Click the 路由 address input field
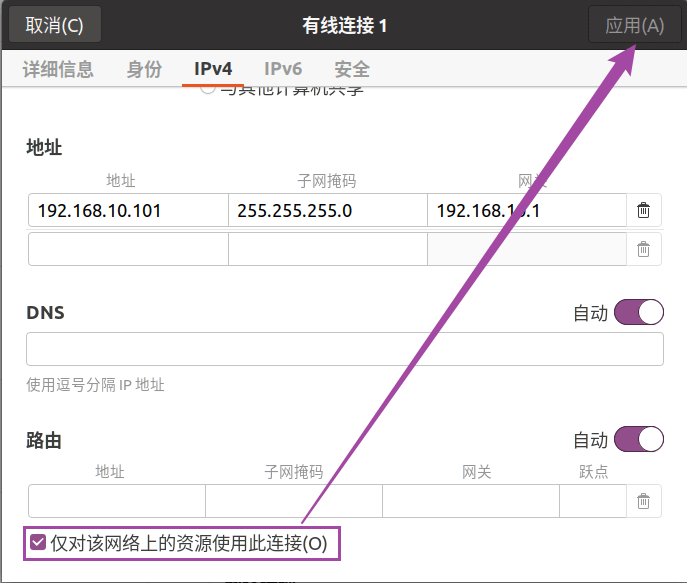This screenshot has width=687, height=583. [117, 501]
